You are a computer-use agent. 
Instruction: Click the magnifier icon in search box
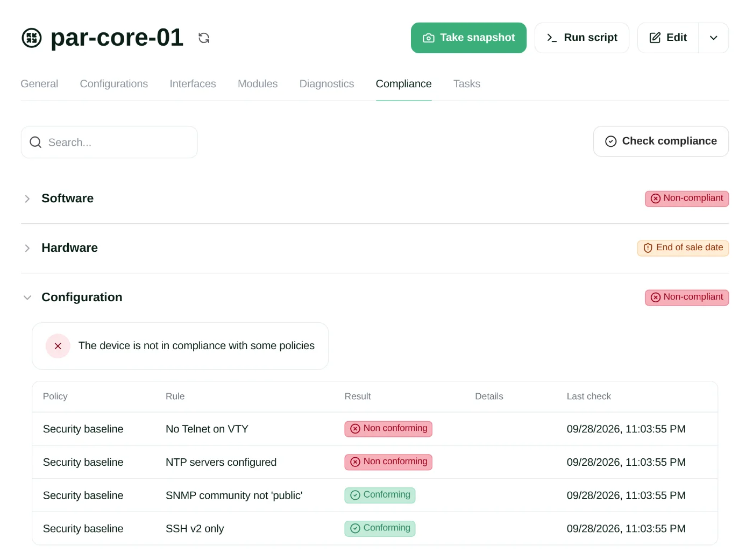pos(35,142)
